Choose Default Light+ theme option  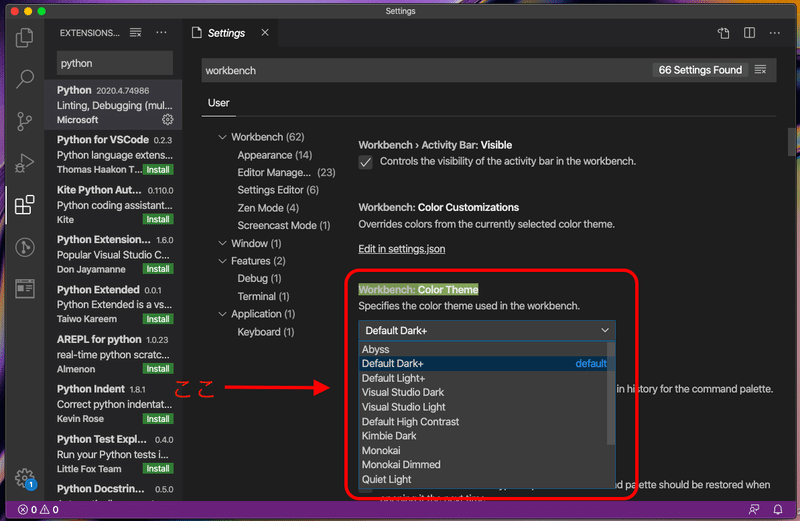point(483,378)
